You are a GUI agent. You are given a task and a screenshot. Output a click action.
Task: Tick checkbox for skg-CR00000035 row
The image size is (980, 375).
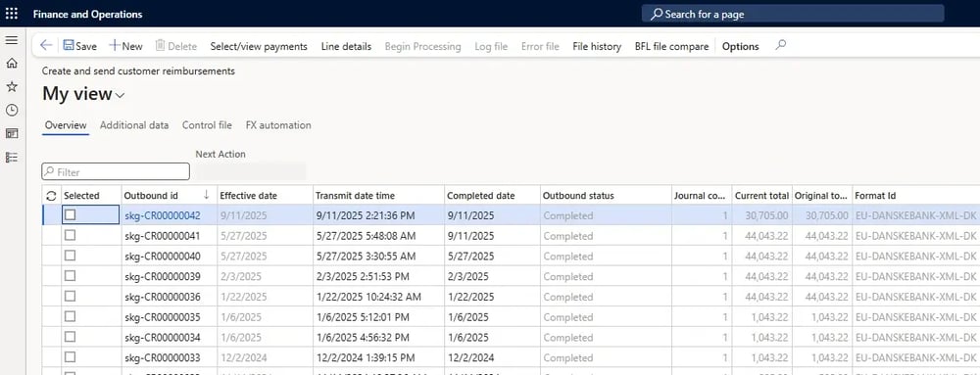(x=70, y=316)
